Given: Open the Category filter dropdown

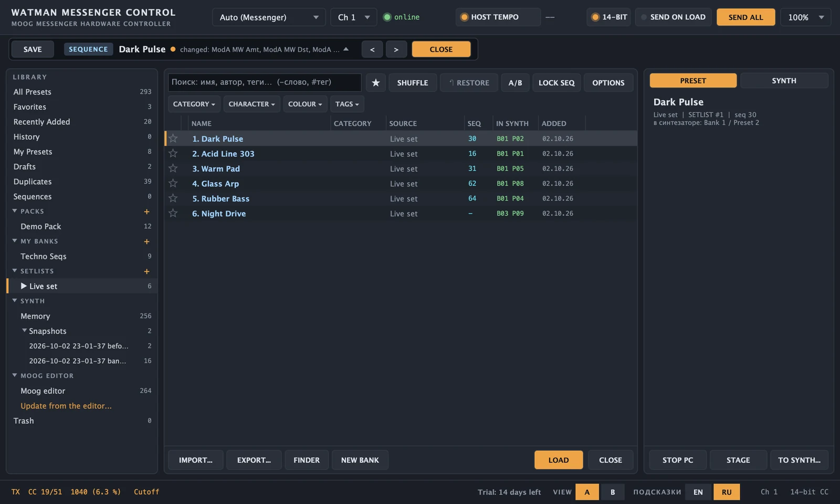Looking at the screenshot, I should pos(194,104).
